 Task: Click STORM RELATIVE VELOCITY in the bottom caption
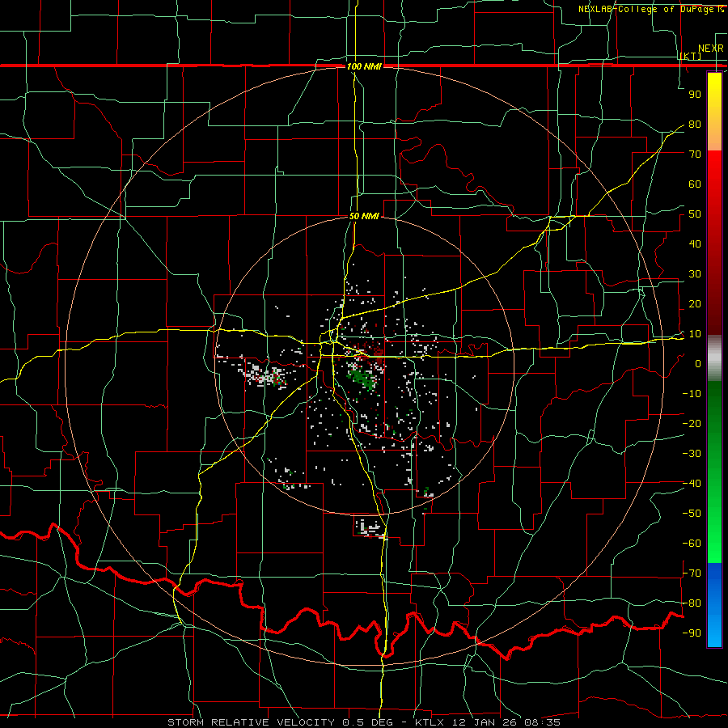pyautogui.click(x=252, y=722)
